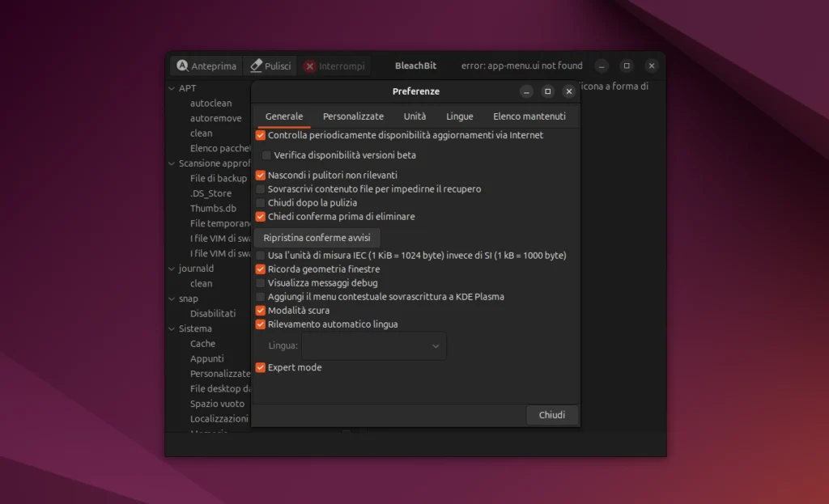This screenshot has height=504, width=829.
Task: Collapse the APT section in the sidebar
Action: pos(170,87)
